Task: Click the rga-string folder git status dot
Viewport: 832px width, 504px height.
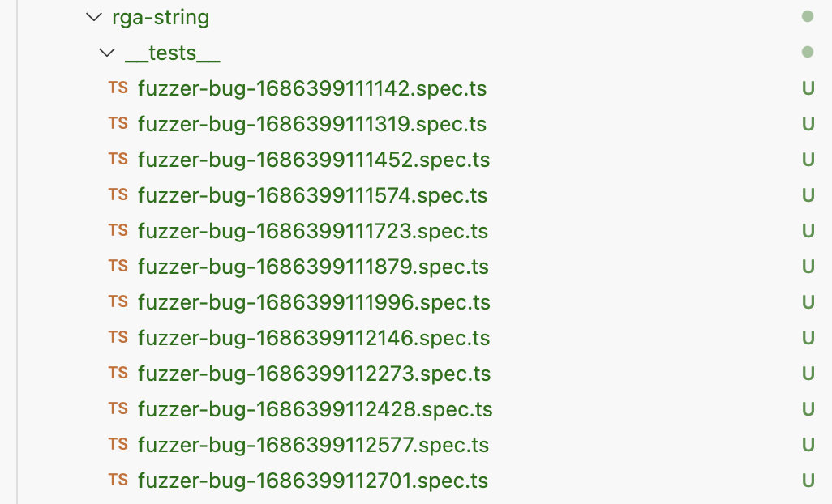Action: (807, 16)
